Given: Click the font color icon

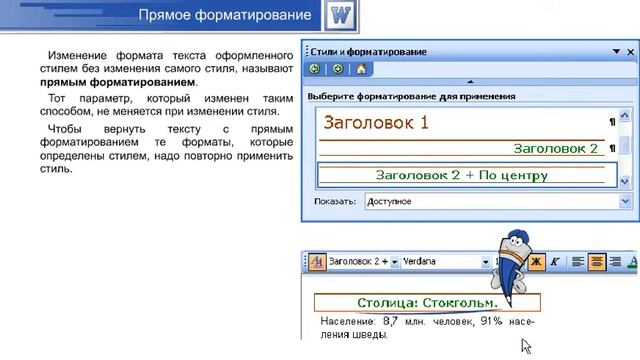Looking at the screenshot, I should pos(633,262).
